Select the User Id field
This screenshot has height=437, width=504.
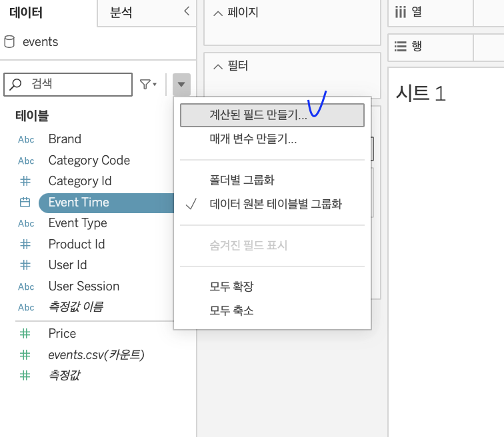[67, 265]
